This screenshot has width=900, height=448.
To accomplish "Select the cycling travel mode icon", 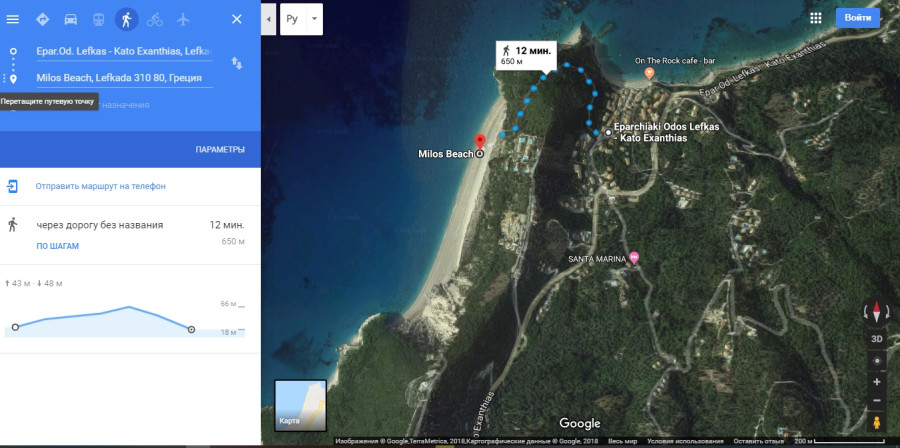I will click(154, 20).
